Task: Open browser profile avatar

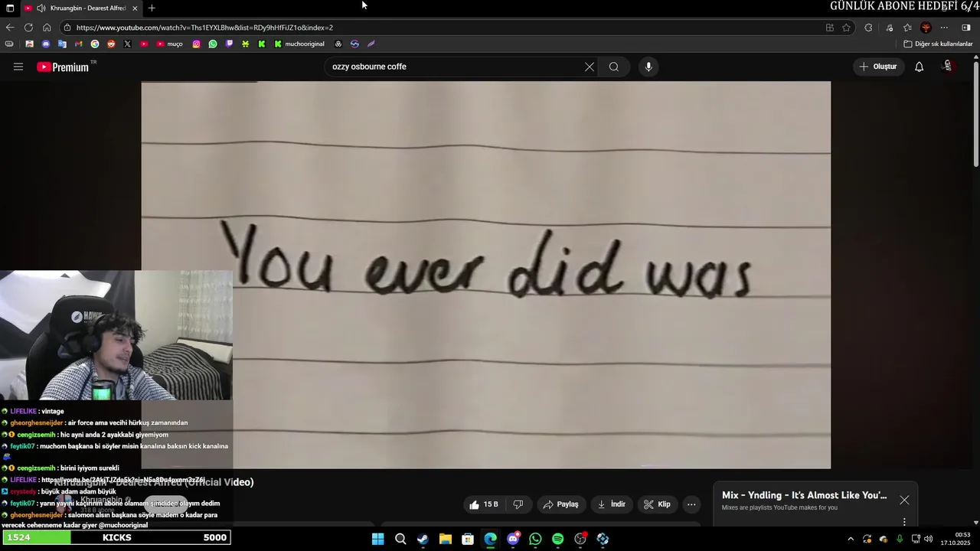Action: [926, 28]
